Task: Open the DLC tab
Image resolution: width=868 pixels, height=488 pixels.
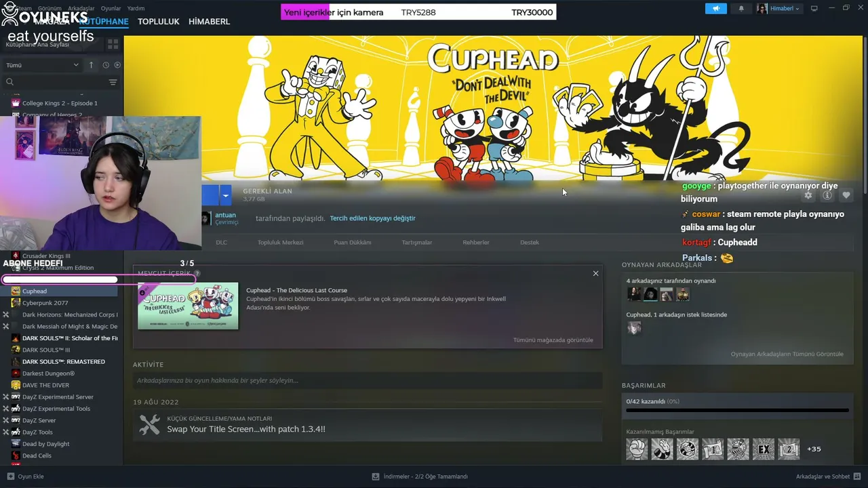Action: coord(222,242)
